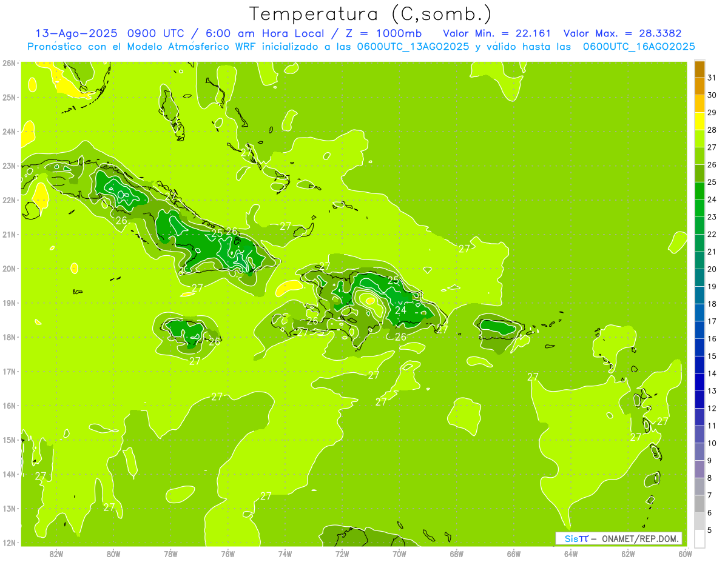Click the '20N' latitude axis label
Screen dimensions: 728x562
tap(8, 269)
